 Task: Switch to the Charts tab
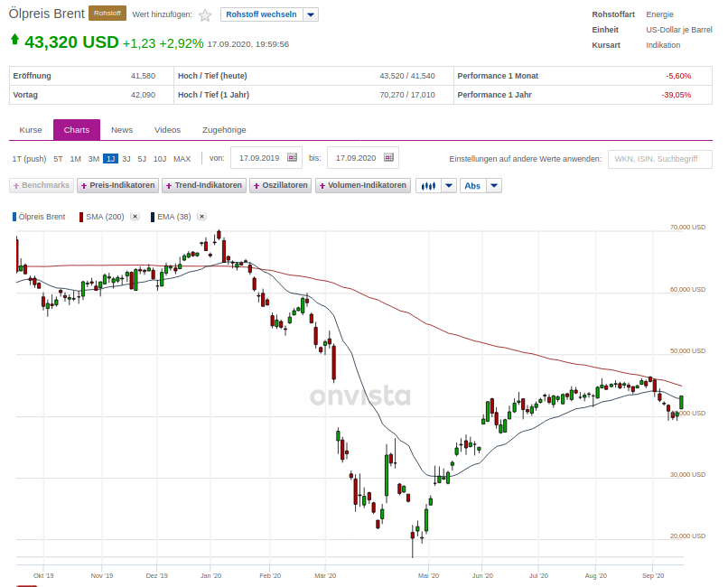click(x=77, y=130)
